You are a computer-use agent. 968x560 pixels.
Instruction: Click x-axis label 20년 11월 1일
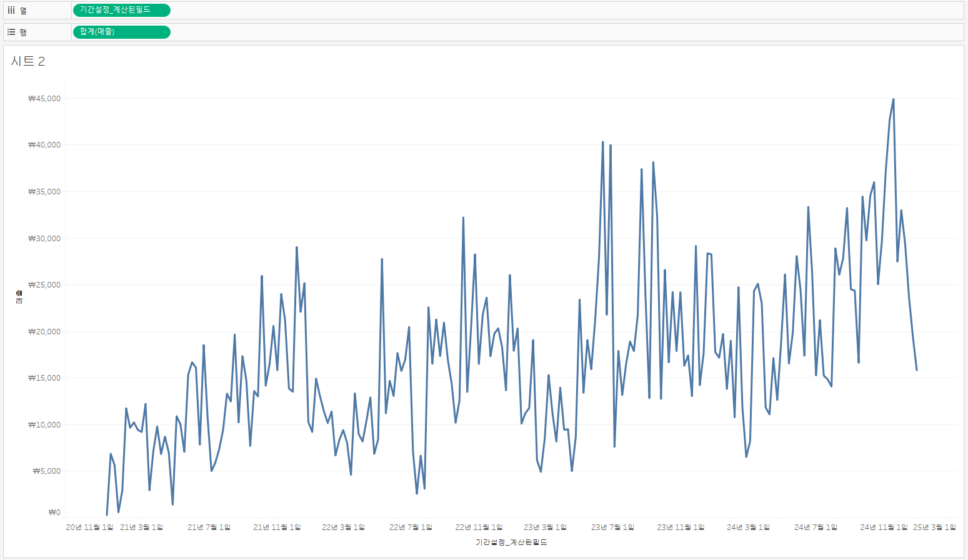[90, 527]
